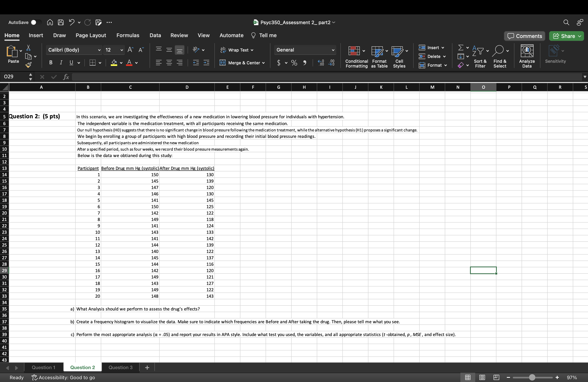Open the Formulas ribbon tab
Screen dimensions: 588x382
point(128,35)
